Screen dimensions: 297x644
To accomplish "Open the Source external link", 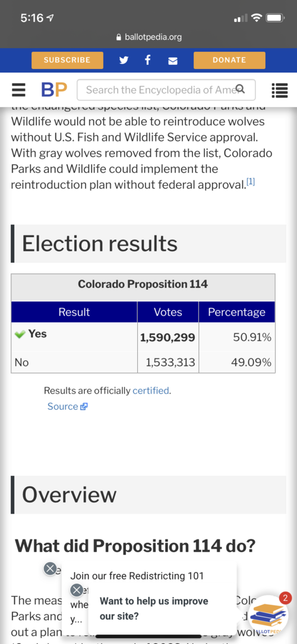I will coord(68,406).
